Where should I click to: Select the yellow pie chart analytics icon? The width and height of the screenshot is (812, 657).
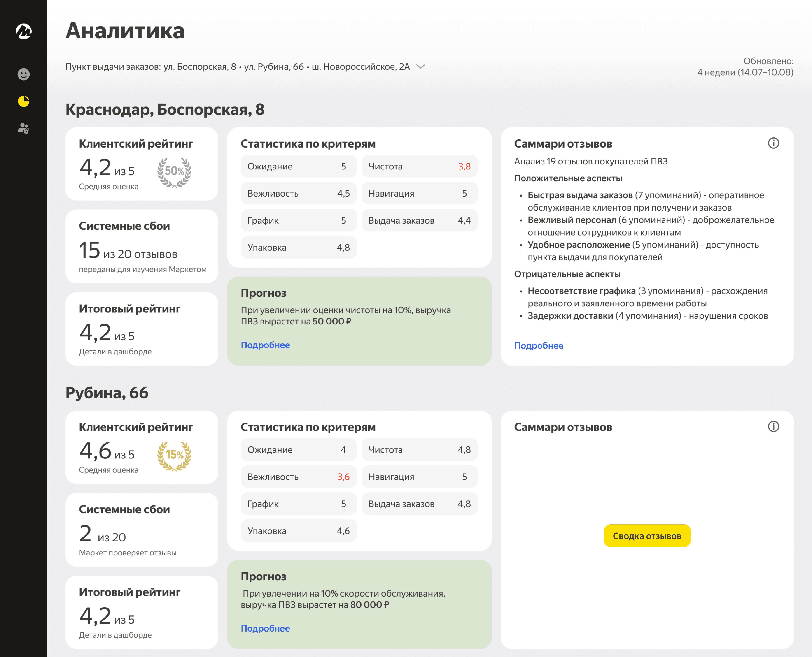coord(23,101)
